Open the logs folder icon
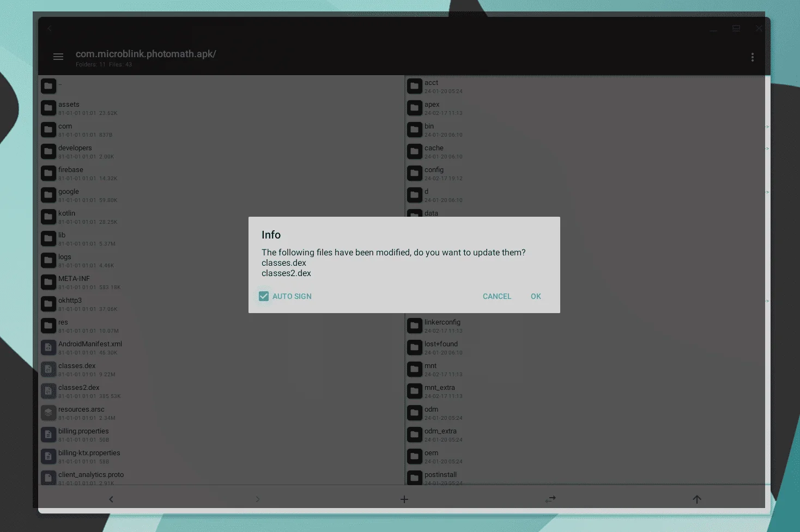The image size is (800, 532). click(x=49, y=260)
